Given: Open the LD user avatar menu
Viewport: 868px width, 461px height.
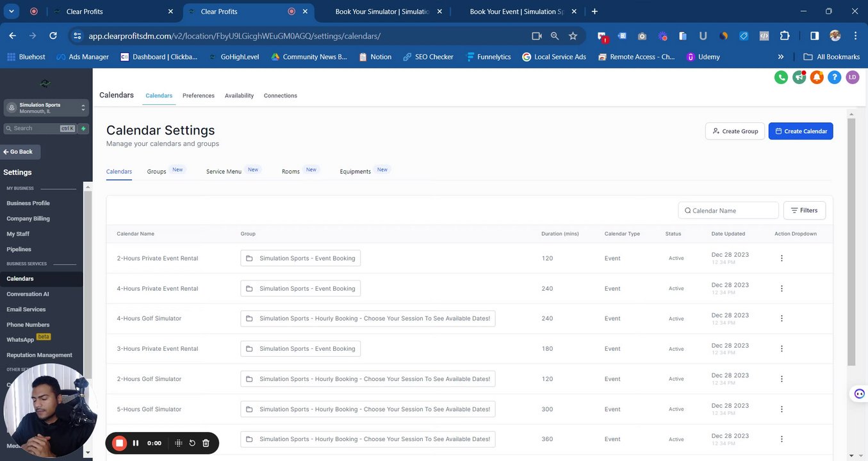Looking at the screenshot, I should click(x=852, y=77).
